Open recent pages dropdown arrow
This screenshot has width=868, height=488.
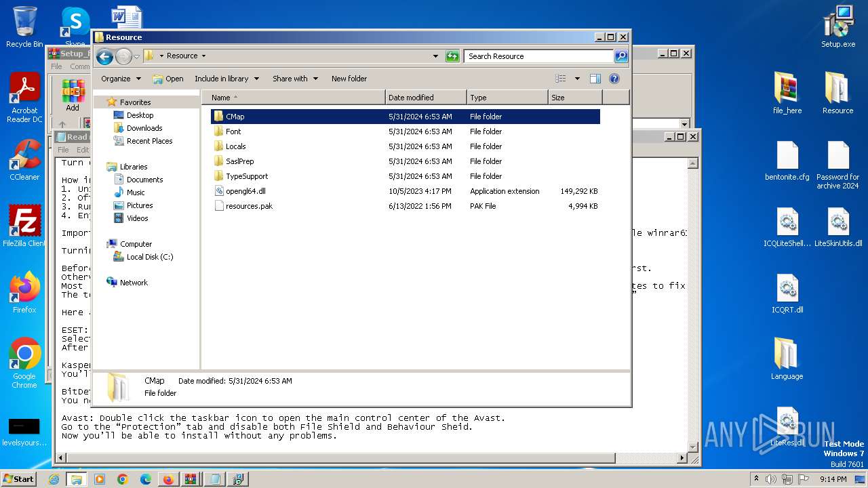pyautogui.click(x=136, y=56)
